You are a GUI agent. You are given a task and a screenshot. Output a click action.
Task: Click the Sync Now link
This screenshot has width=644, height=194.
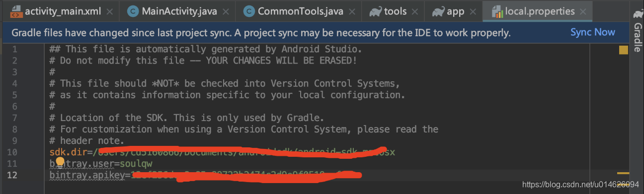[593, 32]
